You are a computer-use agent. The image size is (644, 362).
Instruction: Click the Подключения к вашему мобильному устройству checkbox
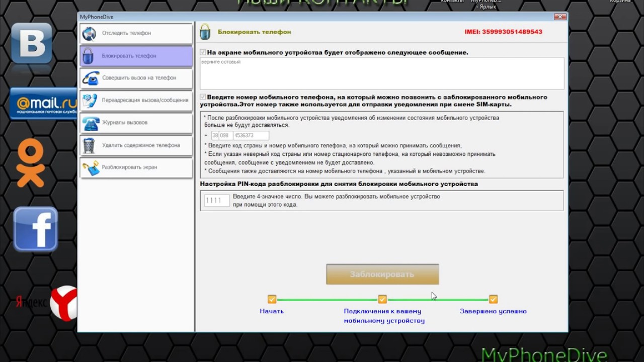tap(382, 299)
